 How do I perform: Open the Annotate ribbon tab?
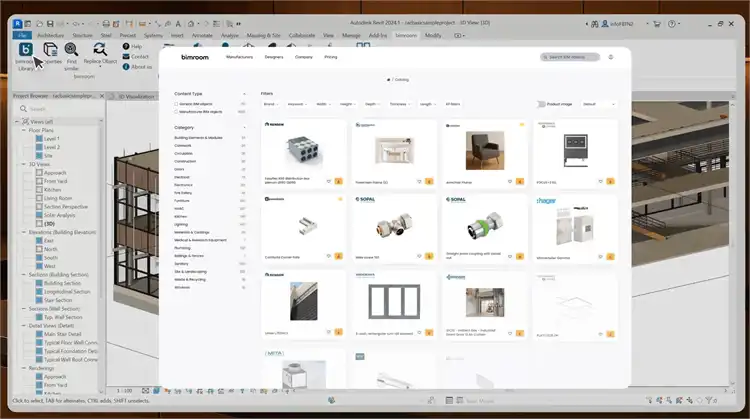202,35
